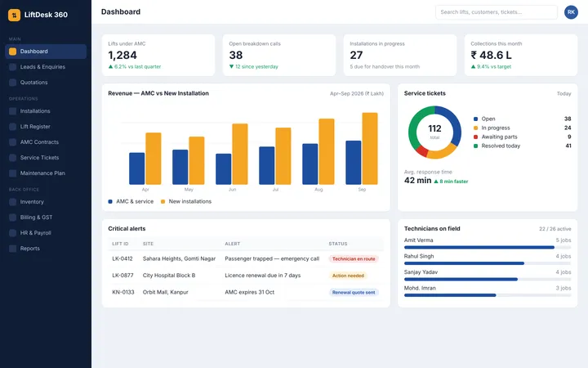Viewport: 588px width, 368px height.
Task: Open Lift Register
Action: pyautogui.click(x=46, y=127)
